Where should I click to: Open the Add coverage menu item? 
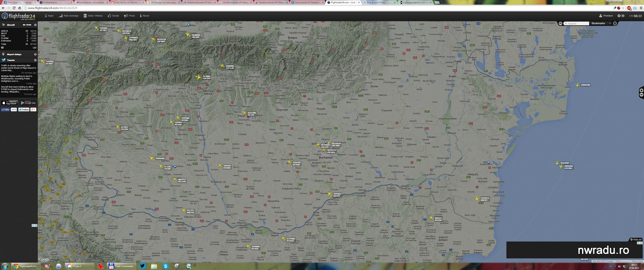tap(68, 16)
